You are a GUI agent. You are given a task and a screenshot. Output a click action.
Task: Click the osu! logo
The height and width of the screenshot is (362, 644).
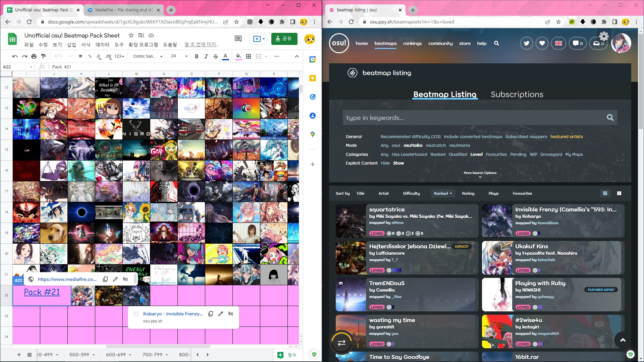pos(339,43)
